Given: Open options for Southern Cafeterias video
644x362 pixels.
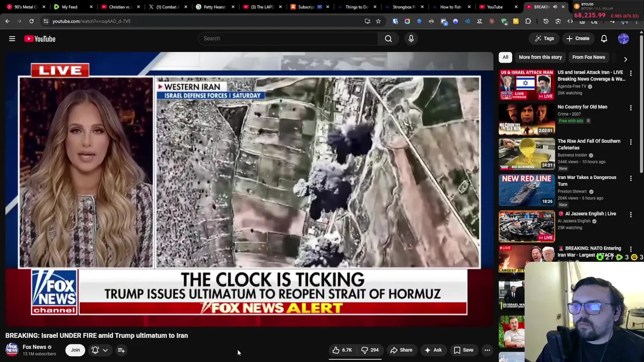Looking at the screenshot, I should [630, 142].
